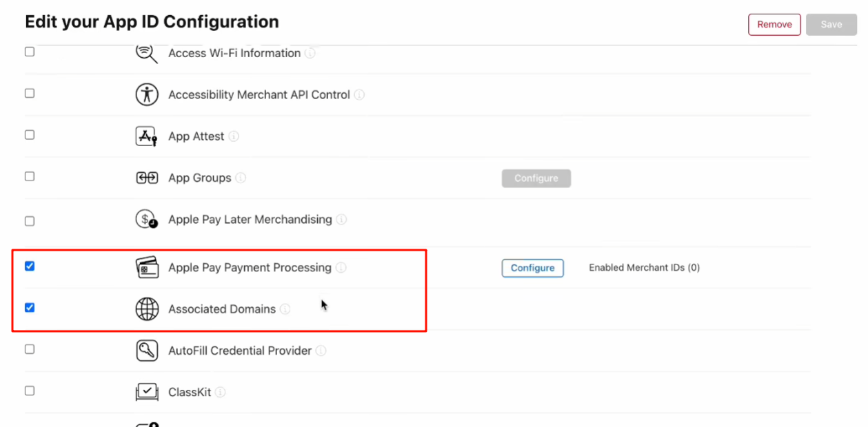Viewport: 868px width, 427px height.
Task: Check the Access Wi-Fi Information checkbox
Action: tap(30, 52)
